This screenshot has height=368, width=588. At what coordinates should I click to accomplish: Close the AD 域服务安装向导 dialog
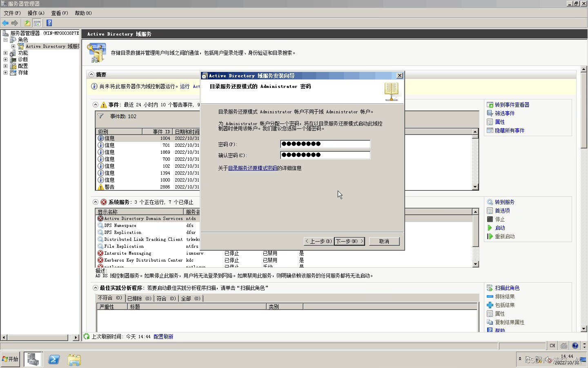(x=400, y=76)
